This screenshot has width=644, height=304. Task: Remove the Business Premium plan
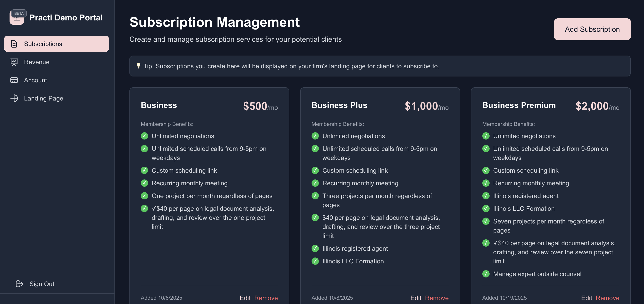(607, 298)
